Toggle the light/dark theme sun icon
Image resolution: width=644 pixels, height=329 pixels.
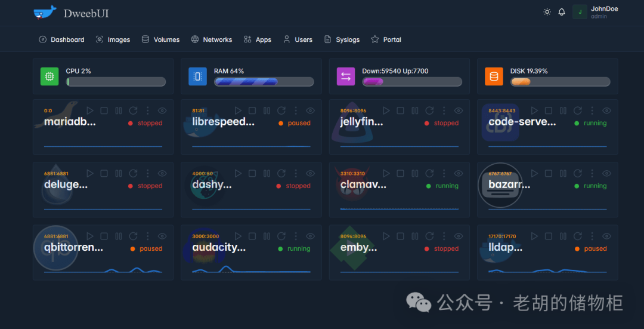547,12
